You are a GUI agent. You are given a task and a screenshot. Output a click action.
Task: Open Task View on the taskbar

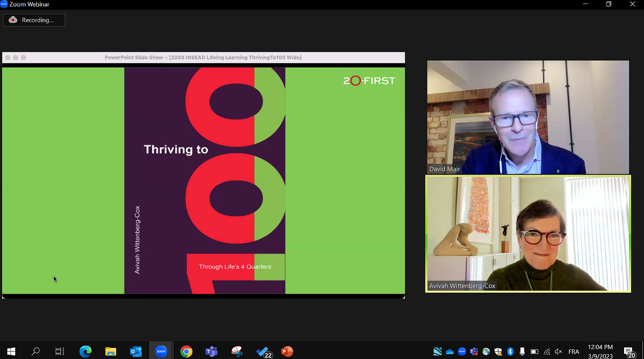[59, 351]
